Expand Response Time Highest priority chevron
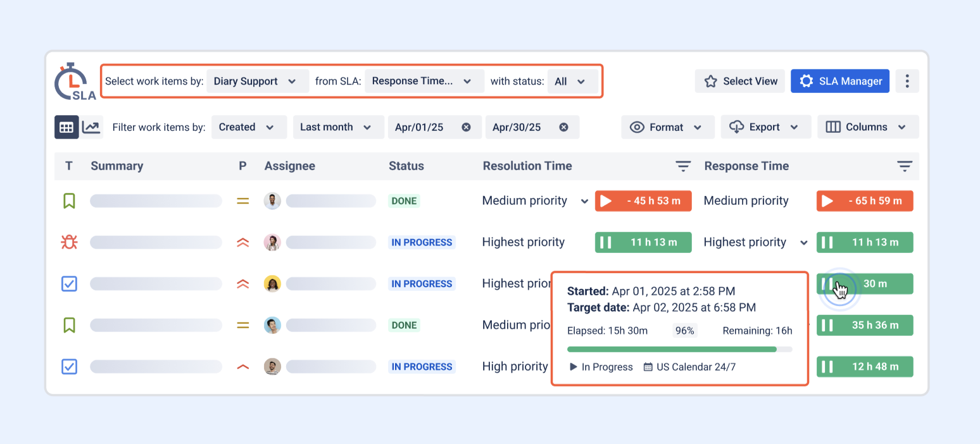Screen dimensions: 980x444 (x=803, y=243)
